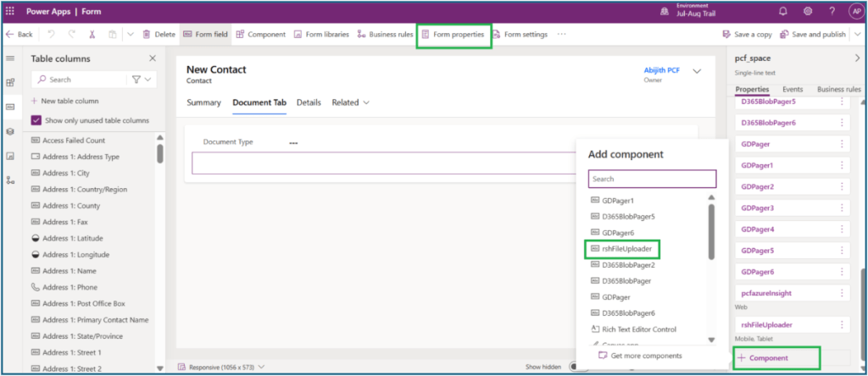868x376 pixels.
Task: Open the notifications bell
Action: pos(782,12)
